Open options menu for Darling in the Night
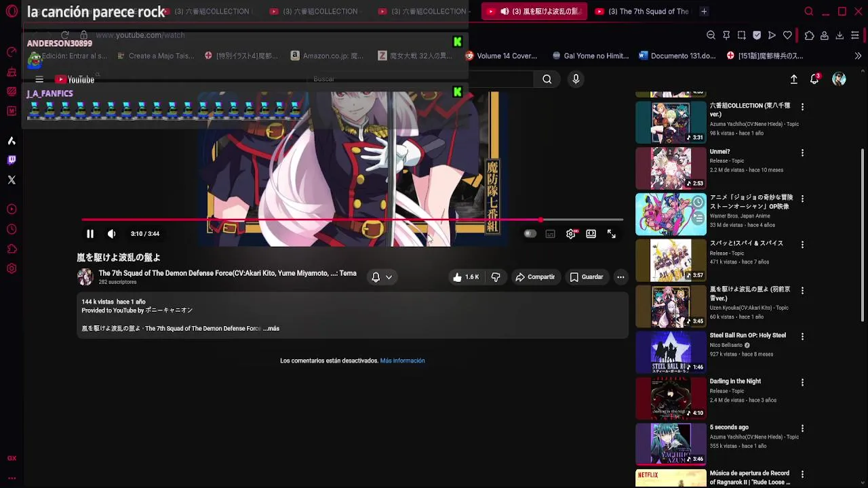The image size is (868, 488). [802, 382]
